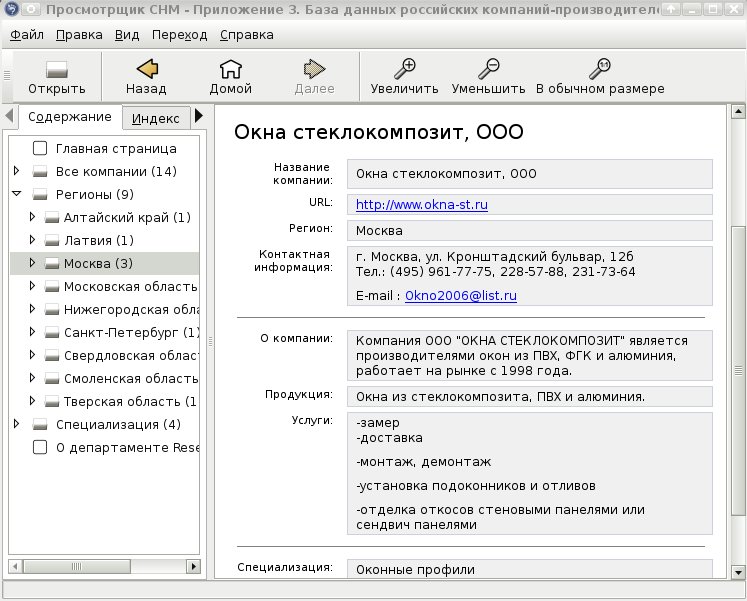Reset zoom via В обычном размере
Image resolution: width=747 pixels, height=601 pixels.
600,69
